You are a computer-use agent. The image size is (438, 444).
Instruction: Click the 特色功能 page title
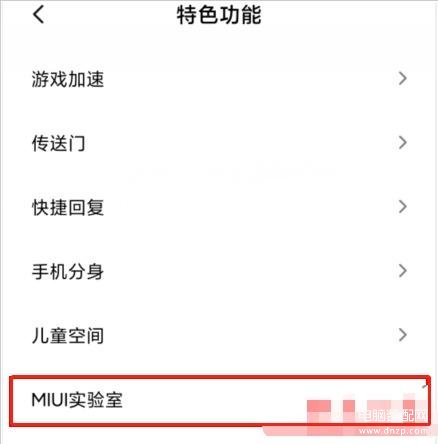pyautogui.click(x=219, y=15)
